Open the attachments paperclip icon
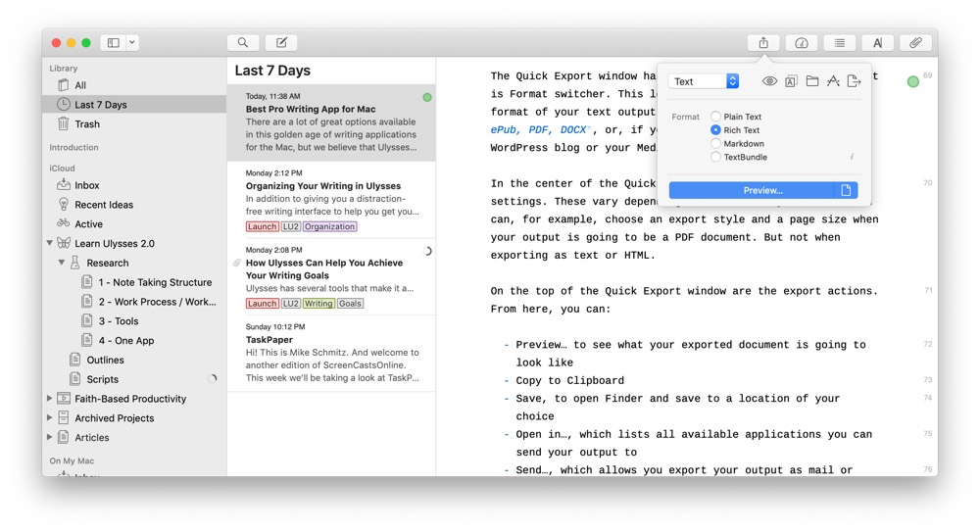Screen dimensions: 980x532 point(915,42)
